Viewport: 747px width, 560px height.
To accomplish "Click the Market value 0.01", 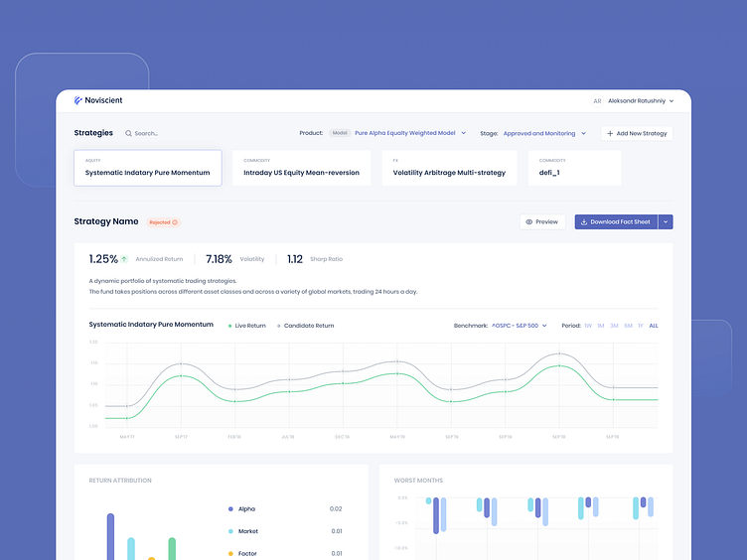I will (x=337, y=531).
